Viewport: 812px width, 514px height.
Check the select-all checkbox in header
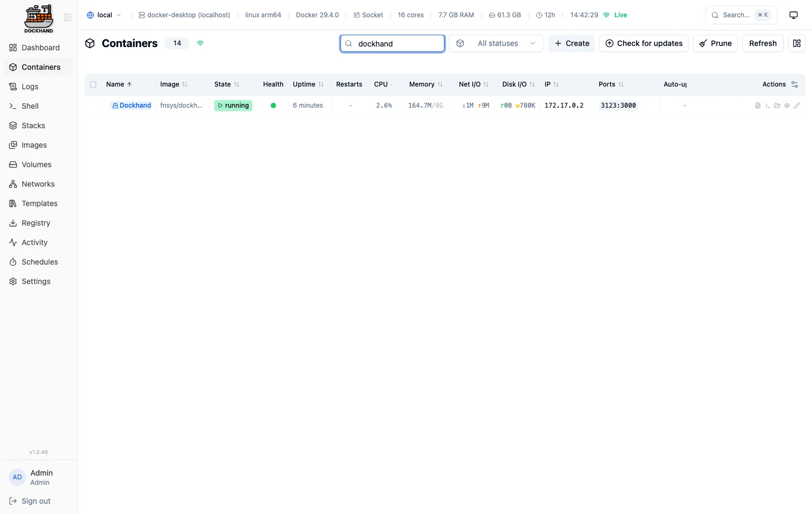93,84
